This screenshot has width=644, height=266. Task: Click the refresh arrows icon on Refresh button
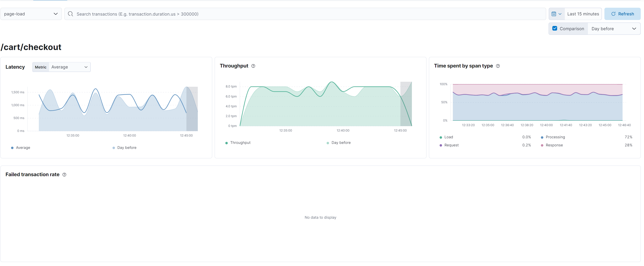[x=614, y=14]
